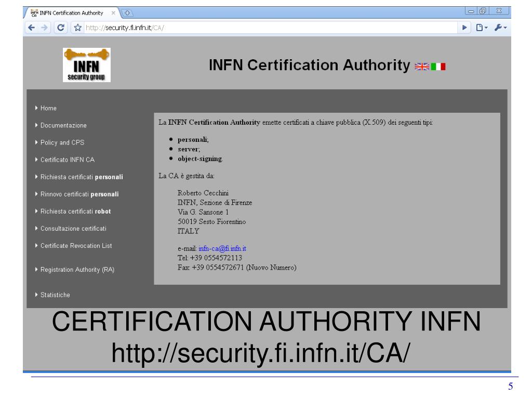The image size is (532, 399).
Task: Click the 'Fax: +39 0554572671' line
Action: click(237, 267)
